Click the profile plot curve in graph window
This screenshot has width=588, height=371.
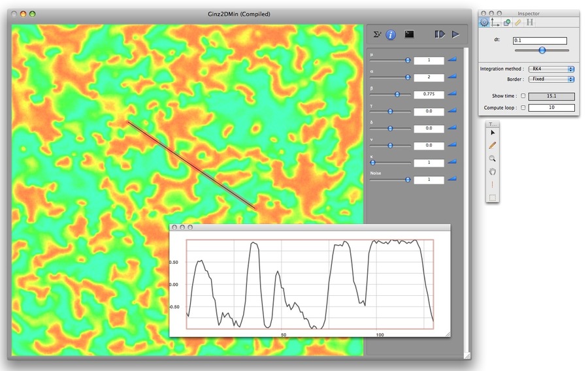click(310, 285)
